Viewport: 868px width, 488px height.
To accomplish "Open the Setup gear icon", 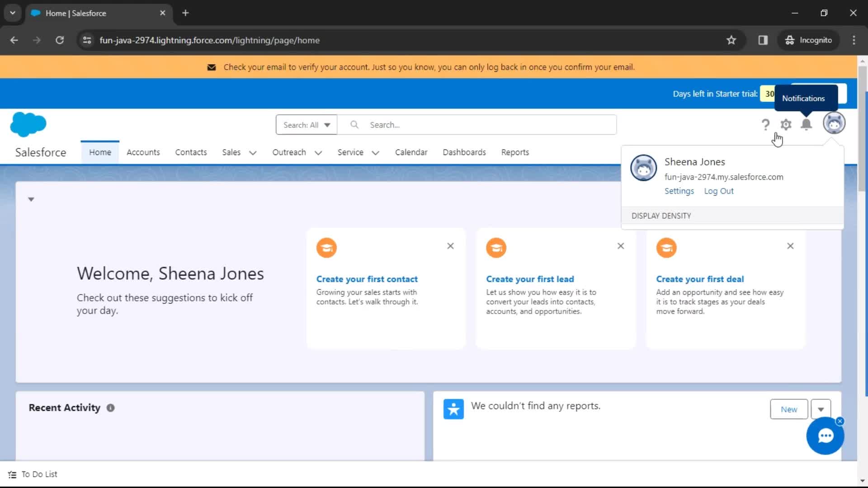I will (786, 125).
